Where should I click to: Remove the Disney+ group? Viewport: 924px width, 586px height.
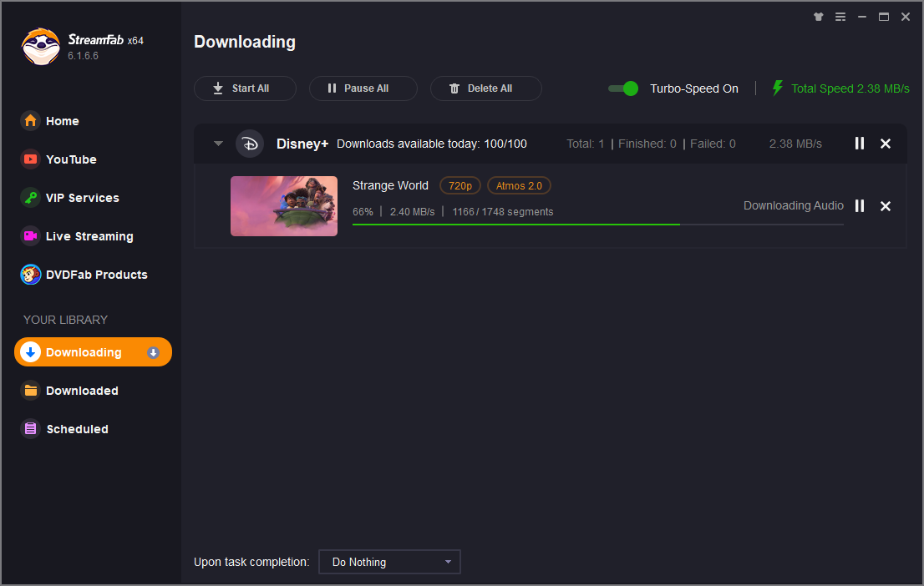(885, 144)
